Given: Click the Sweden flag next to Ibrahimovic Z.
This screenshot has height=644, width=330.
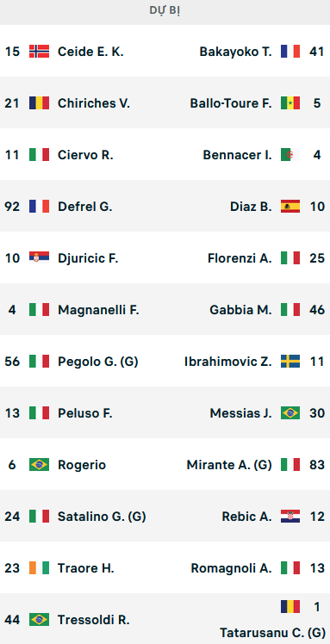Looking at the screenshot, I should [x=290, y=362].
